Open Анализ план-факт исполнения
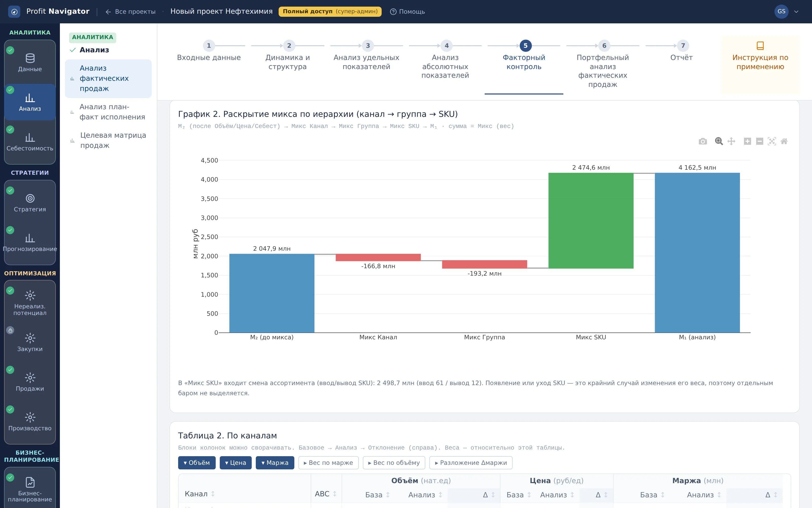 (108, 112)
